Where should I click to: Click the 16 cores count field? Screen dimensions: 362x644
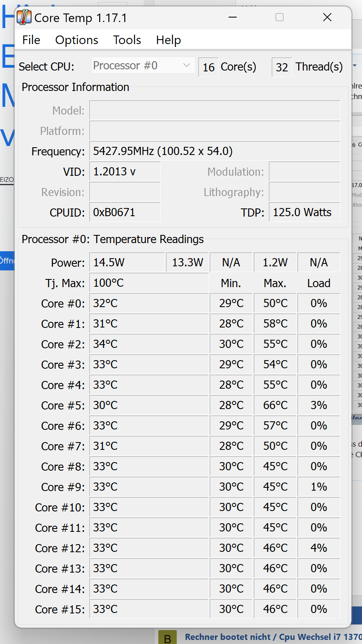coord(208,67)
